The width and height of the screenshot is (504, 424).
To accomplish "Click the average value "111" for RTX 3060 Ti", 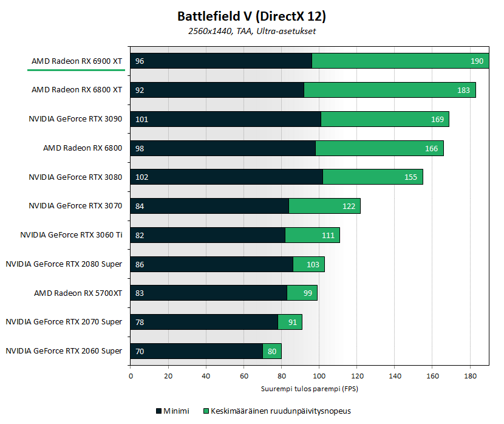I will 328,236.
